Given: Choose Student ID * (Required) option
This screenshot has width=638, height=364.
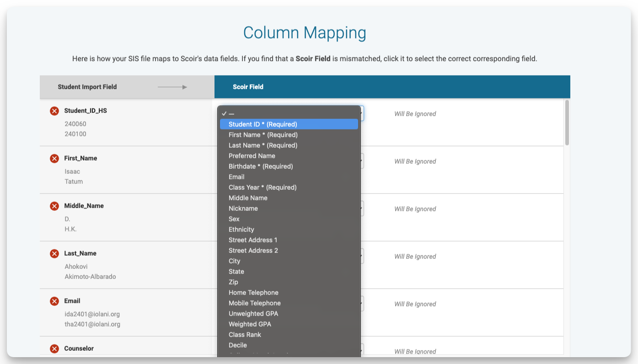Looking at the screenshot, I should tap(289, 124).
